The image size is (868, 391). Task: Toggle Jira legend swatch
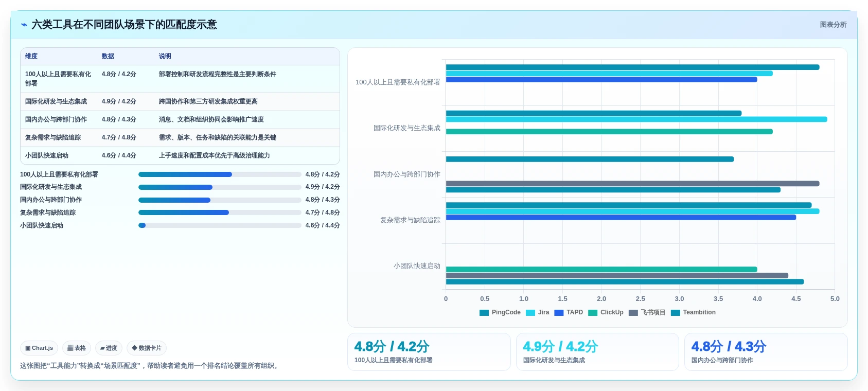[x=530, y=313]
